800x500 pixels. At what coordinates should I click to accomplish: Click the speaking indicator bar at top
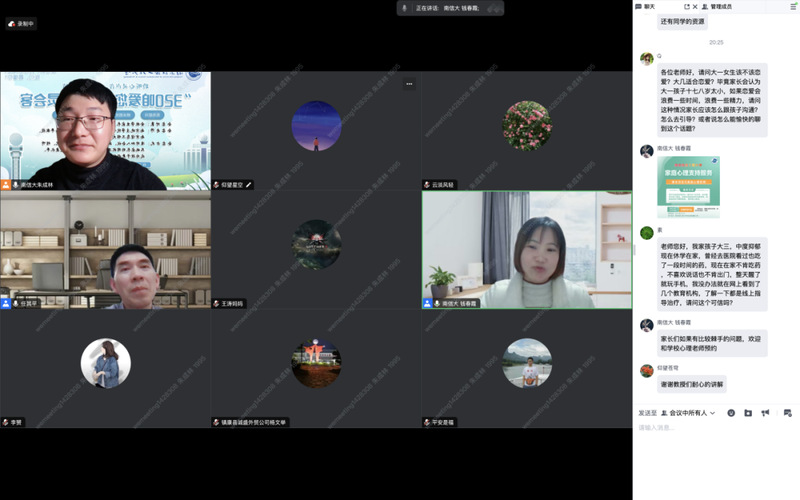pyautogui.click(x=450, y=8)
